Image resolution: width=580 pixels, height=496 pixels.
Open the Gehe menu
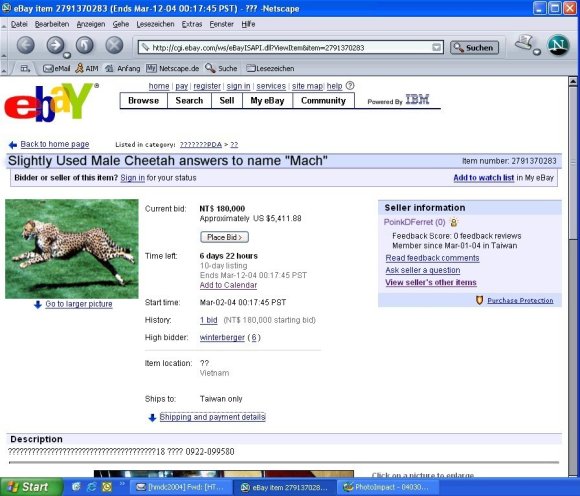(x=121, y=24)
